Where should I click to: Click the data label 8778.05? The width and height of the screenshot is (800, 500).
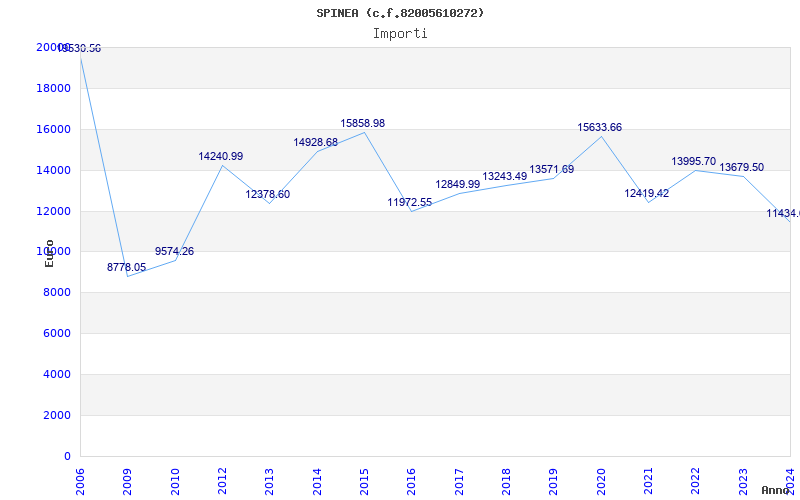click(127, 267)
